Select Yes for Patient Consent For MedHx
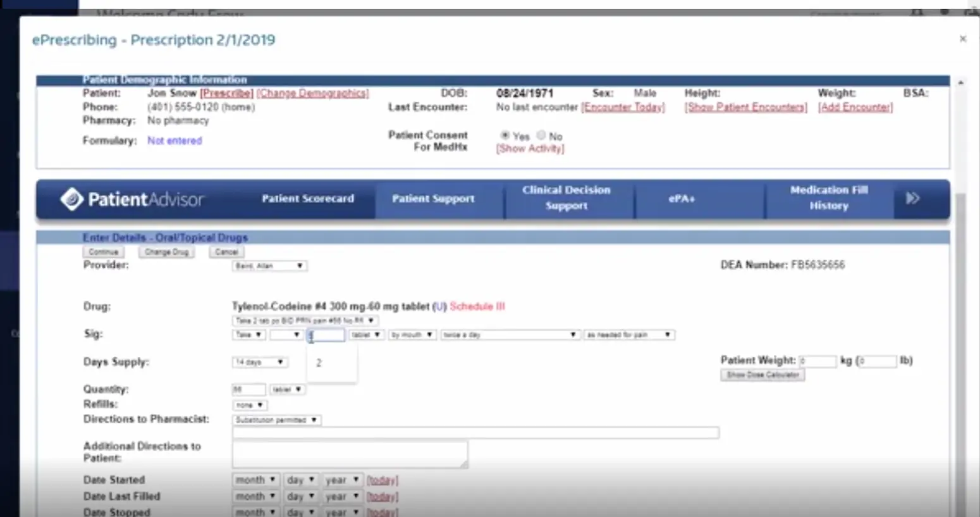980x517 pixels. 505,135
